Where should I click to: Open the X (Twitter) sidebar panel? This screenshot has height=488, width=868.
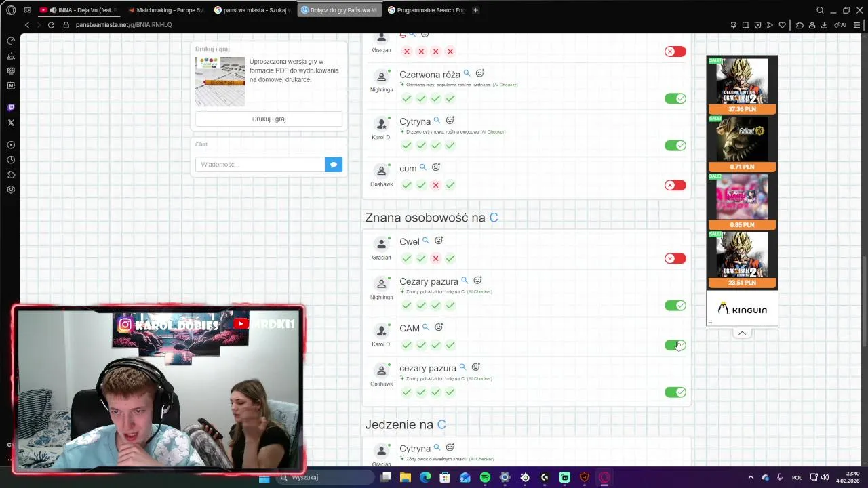click(11, 123)
